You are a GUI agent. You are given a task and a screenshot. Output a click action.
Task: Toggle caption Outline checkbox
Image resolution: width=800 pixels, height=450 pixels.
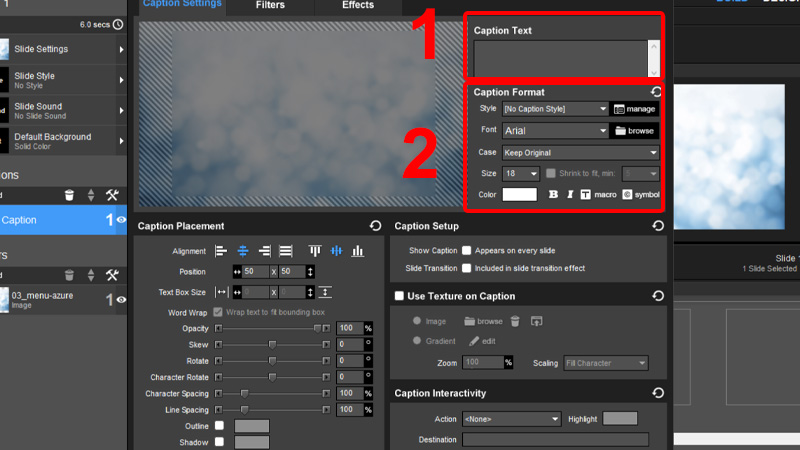(x=219, y=426)
